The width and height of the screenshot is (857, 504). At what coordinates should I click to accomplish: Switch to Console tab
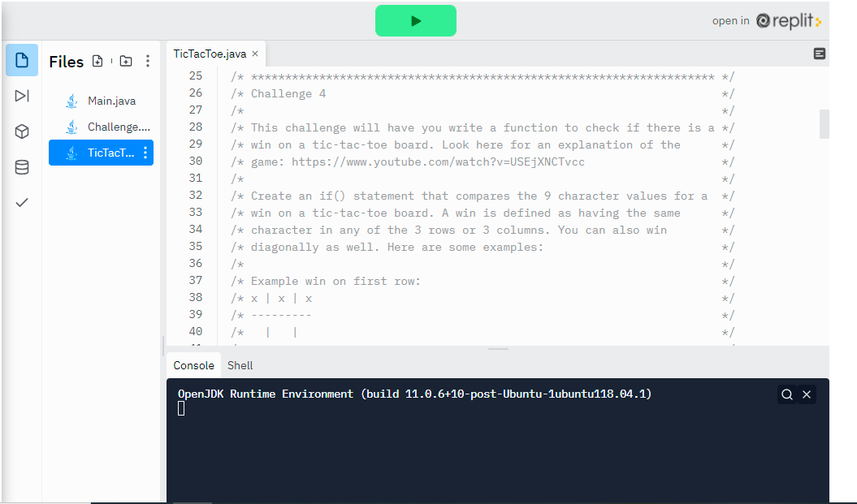(193, 365)
